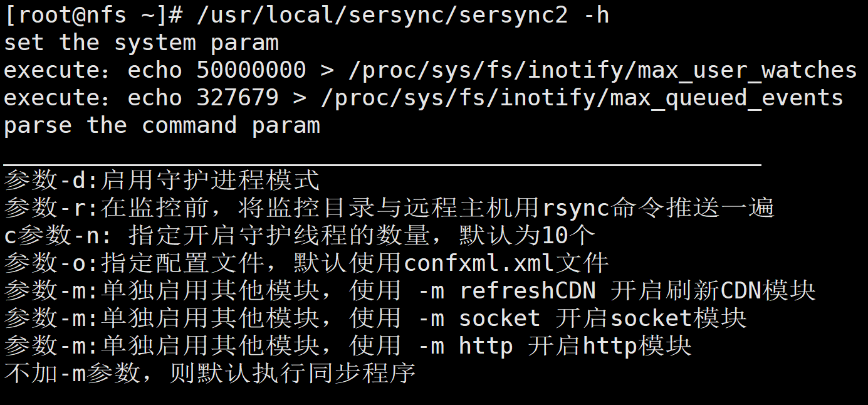Click the refreshCDN module name

click(x=527, y=291)
